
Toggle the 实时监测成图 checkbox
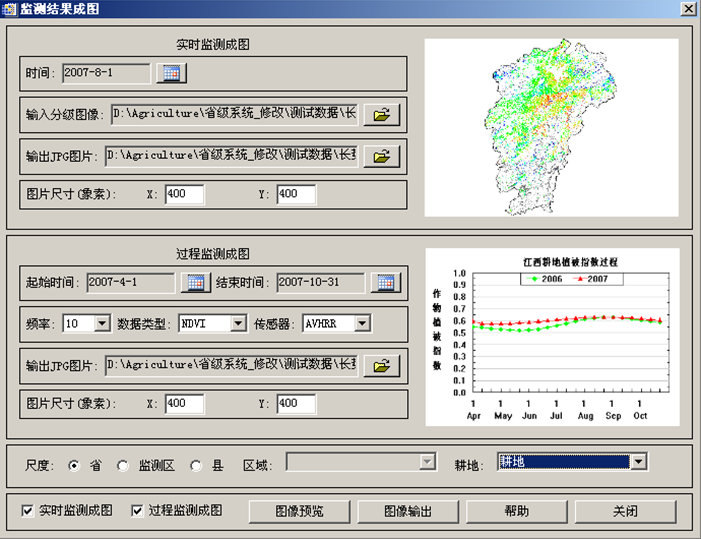tap(27, 510)
